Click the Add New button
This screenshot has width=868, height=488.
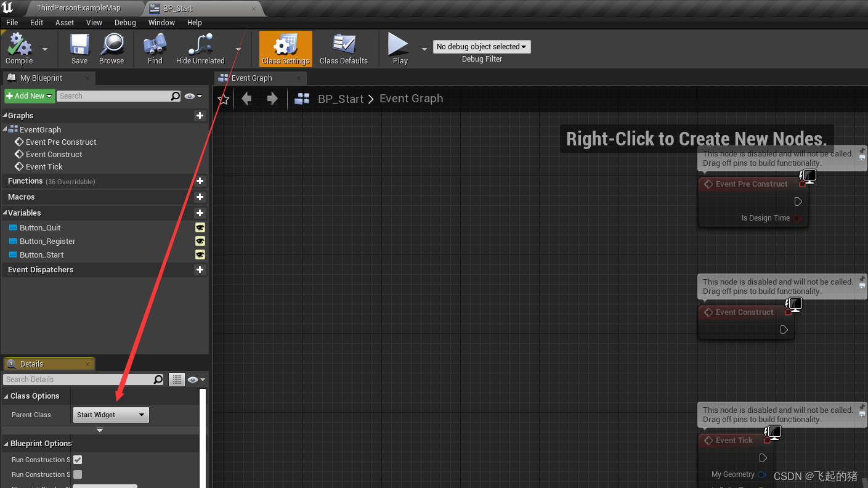click(x=29, y=96)
